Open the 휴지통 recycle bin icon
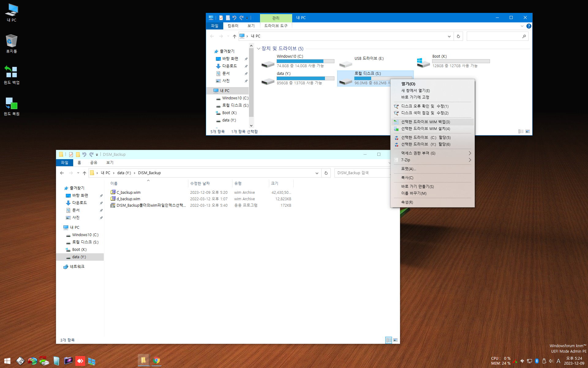Screen dimensions: 588x368 point(12,44)
